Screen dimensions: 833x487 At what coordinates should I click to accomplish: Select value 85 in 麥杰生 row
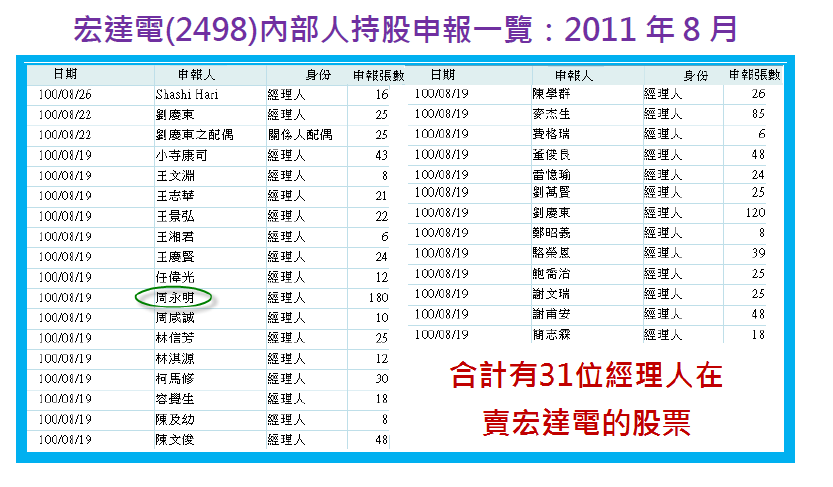point(758,114)
